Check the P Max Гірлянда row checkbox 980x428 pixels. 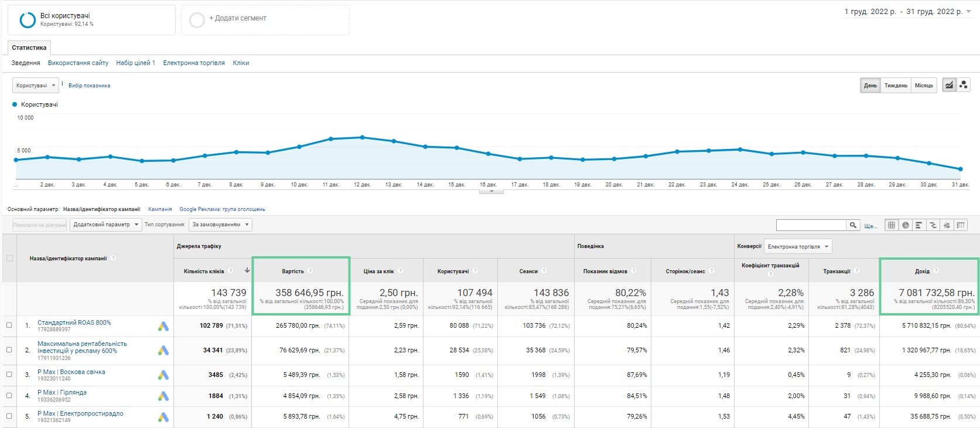tap(9, 396)
